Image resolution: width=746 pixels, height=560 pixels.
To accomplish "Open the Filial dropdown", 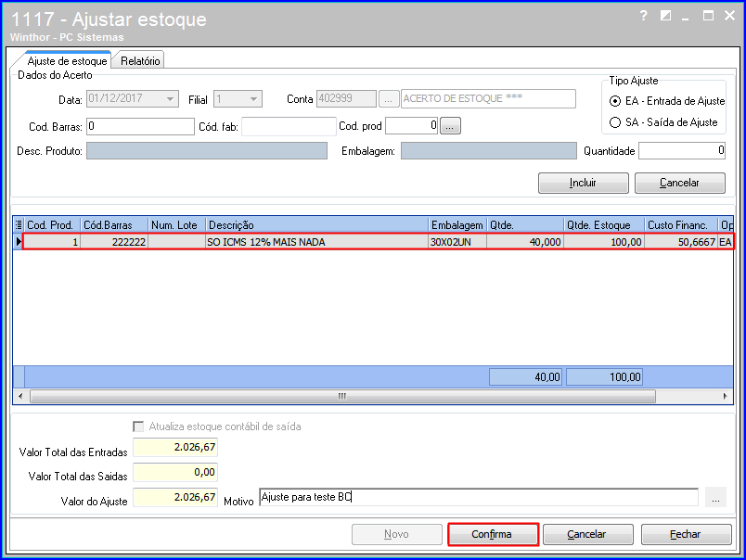I will point(253,99).
